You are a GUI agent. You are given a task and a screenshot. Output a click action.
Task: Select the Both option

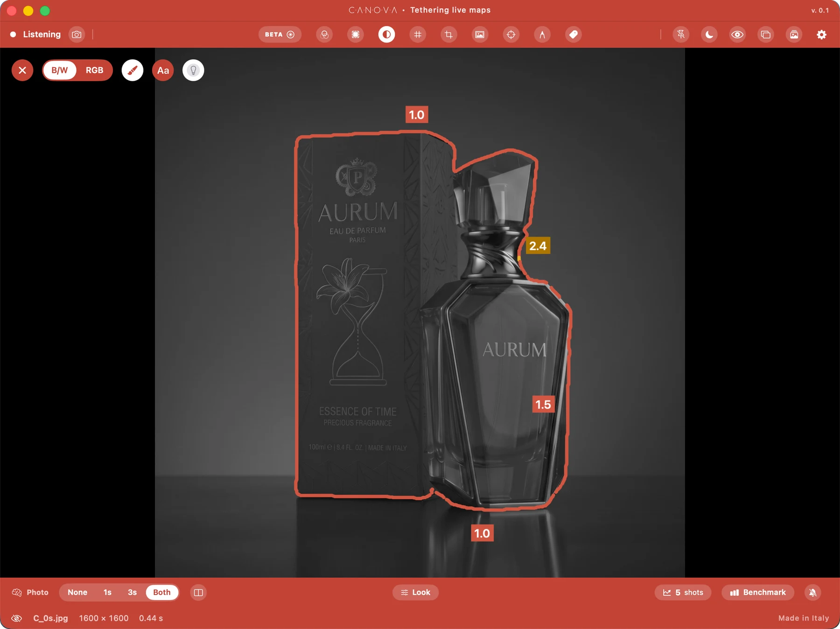point(162,592)
